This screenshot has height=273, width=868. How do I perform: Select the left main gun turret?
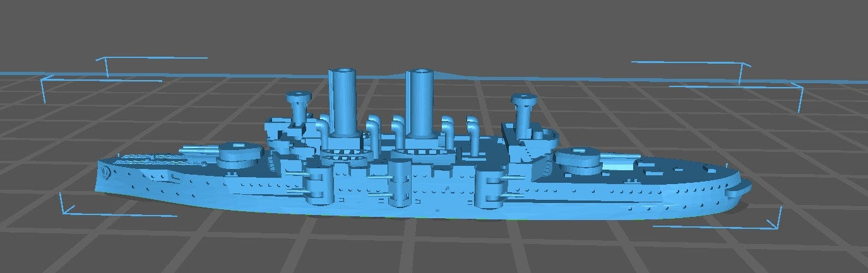pos(239,154)
